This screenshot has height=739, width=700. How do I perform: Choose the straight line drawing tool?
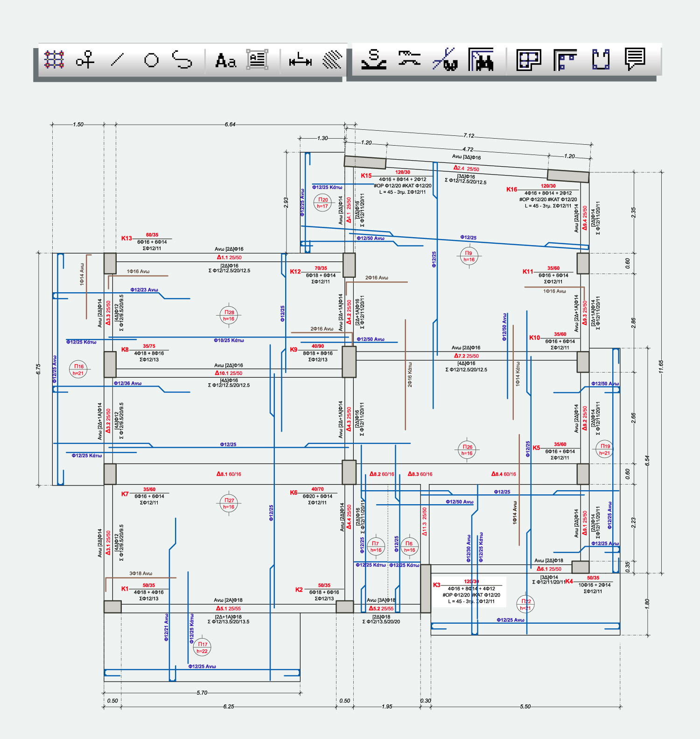coord(118,60)
